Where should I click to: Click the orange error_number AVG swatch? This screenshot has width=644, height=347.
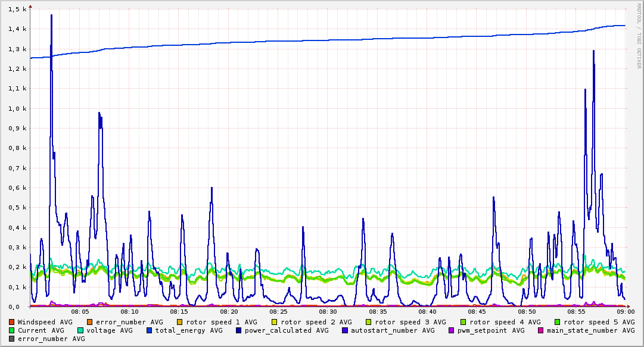[89, 323]
